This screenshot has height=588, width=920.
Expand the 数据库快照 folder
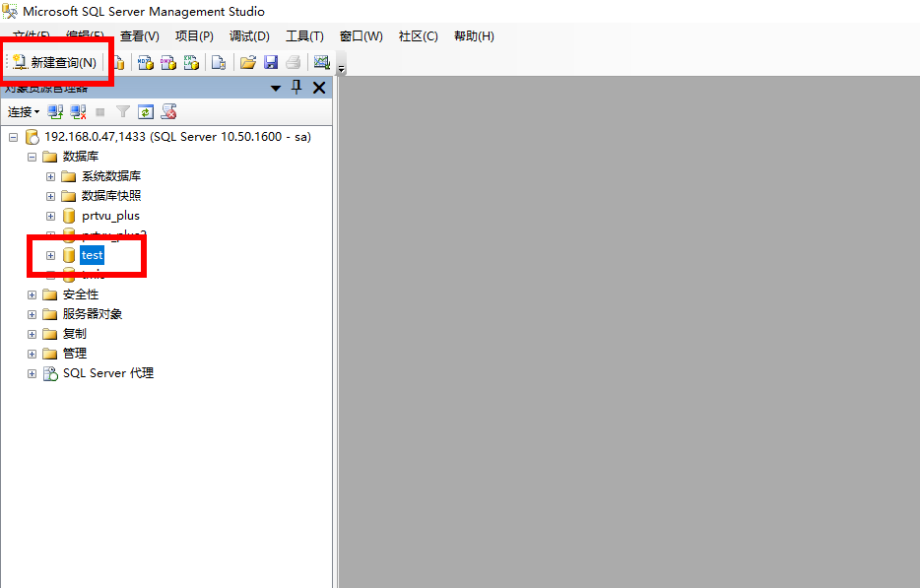(x=51, y=197)
